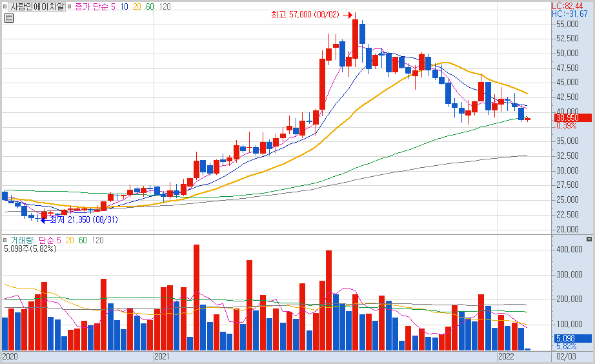Click the 02/03 date label
Screen dimensions: 595x364
[x=566, y=356]
